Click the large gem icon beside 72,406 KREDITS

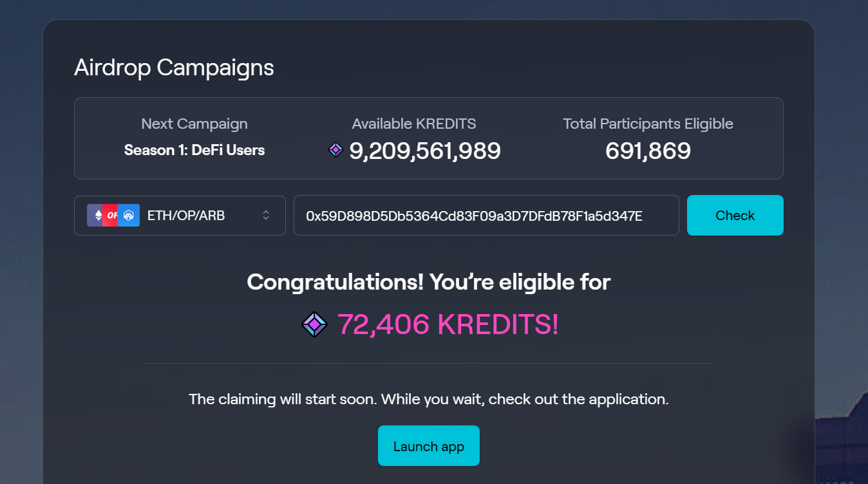click(314, 324)
